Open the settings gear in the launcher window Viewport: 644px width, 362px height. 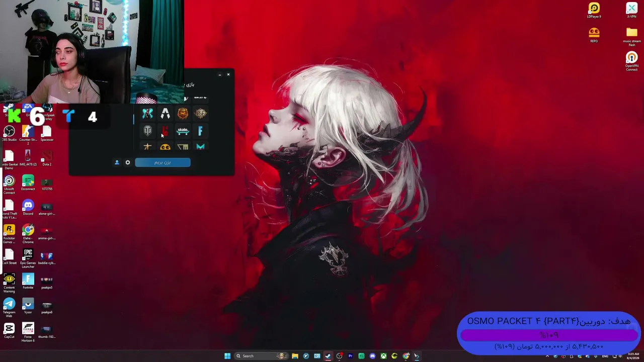pyautogui.click(x=128, y=162)
